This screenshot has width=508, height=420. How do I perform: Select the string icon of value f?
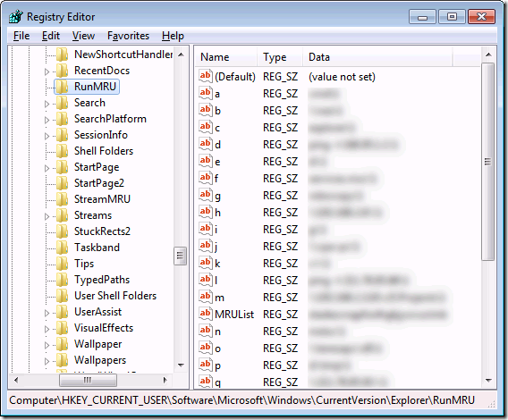coord(206,178)
